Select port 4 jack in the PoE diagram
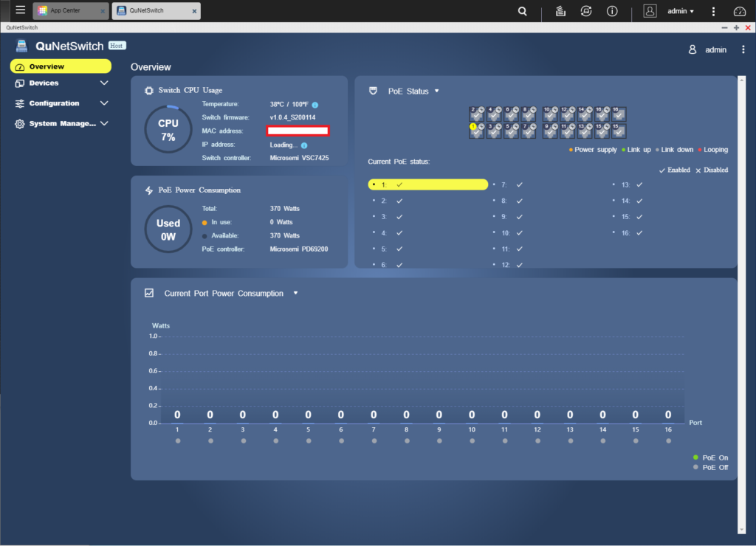Screen dimensions: 756x546 pyautogui.click(x=494, y=114)
